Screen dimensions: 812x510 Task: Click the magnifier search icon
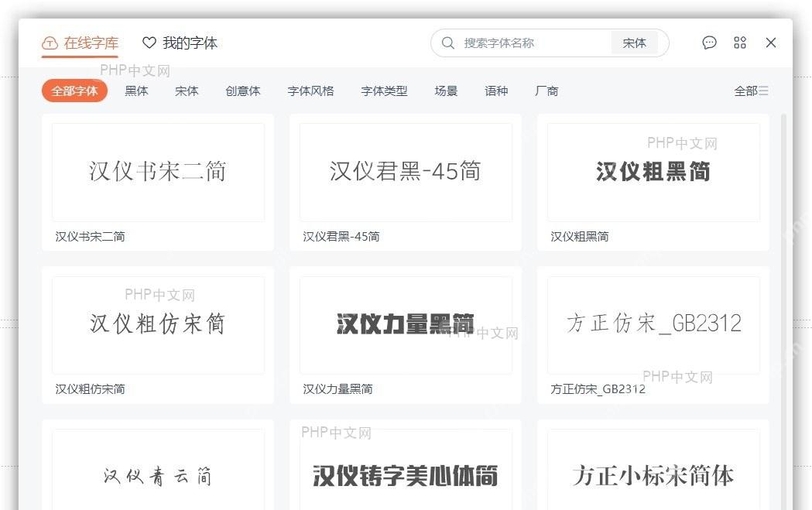click(x=448, y=43)
